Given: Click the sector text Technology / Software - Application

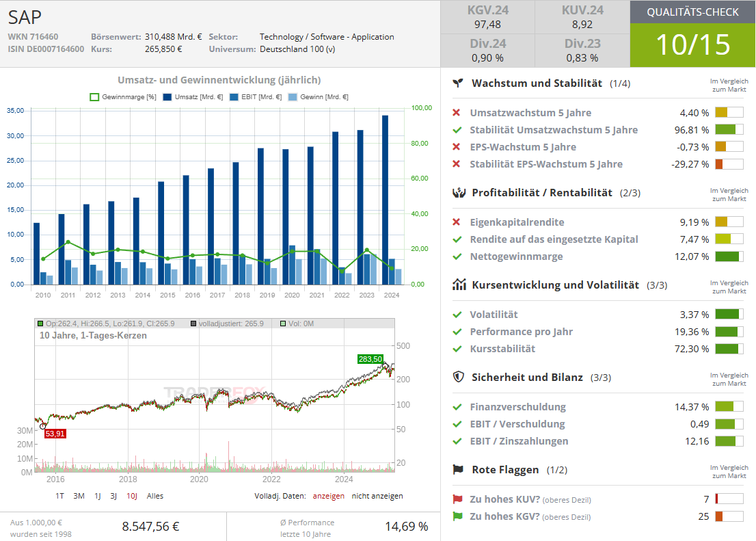Looking at the screenshot, I should click(x=327, y=37).
